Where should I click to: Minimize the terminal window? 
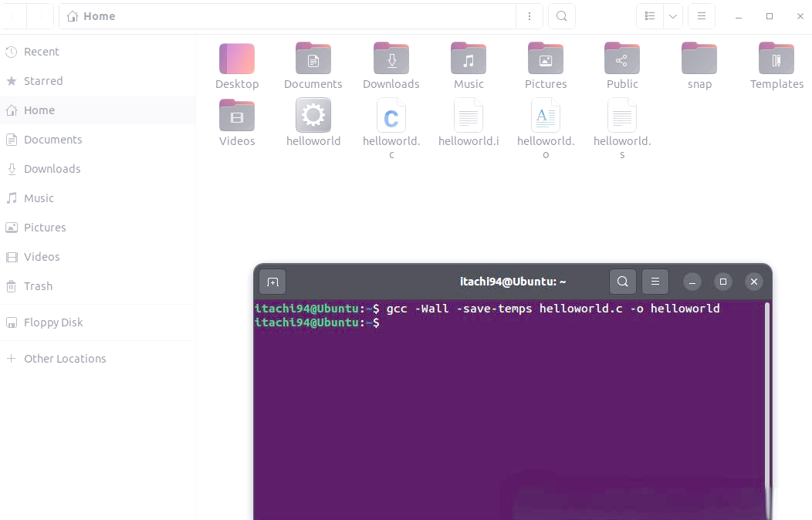[x=692, y=282]
